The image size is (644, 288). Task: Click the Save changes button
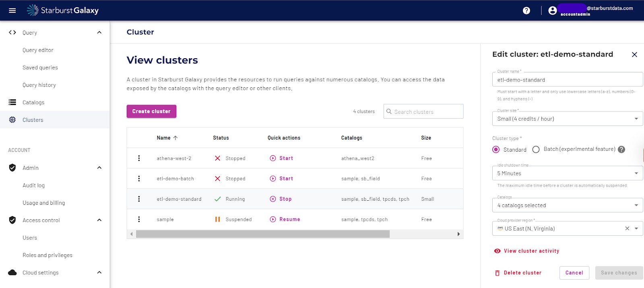click(619, 273)
